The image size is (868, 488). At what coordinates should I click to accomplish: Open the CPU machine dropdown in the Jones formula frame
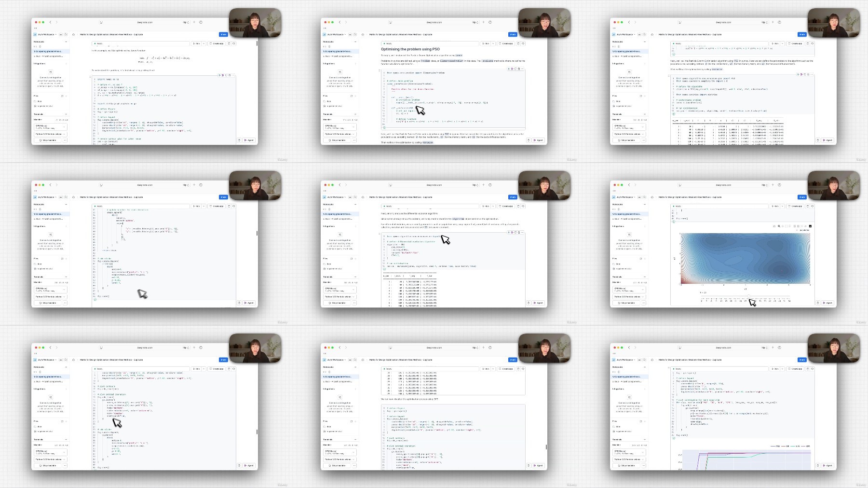click(50, 127)
